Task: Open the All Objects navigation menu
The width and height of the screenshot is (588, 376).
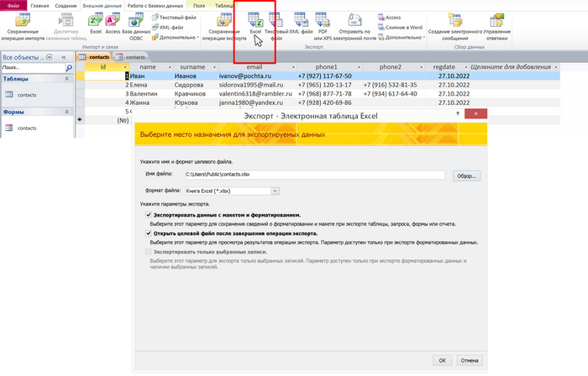Action: pos(49,57)
